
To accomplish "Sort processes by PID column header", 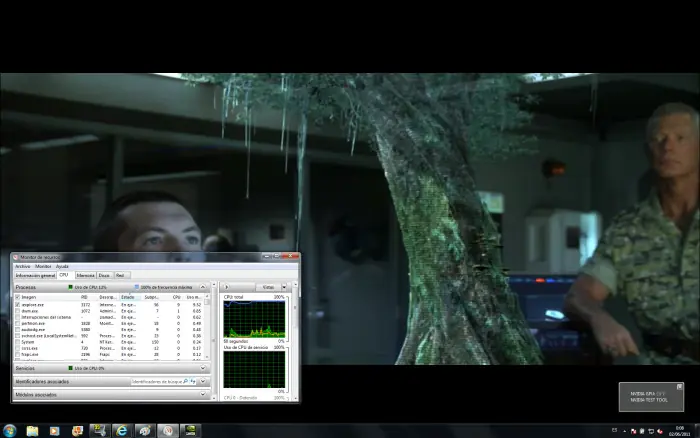I will tap(88, 297).
